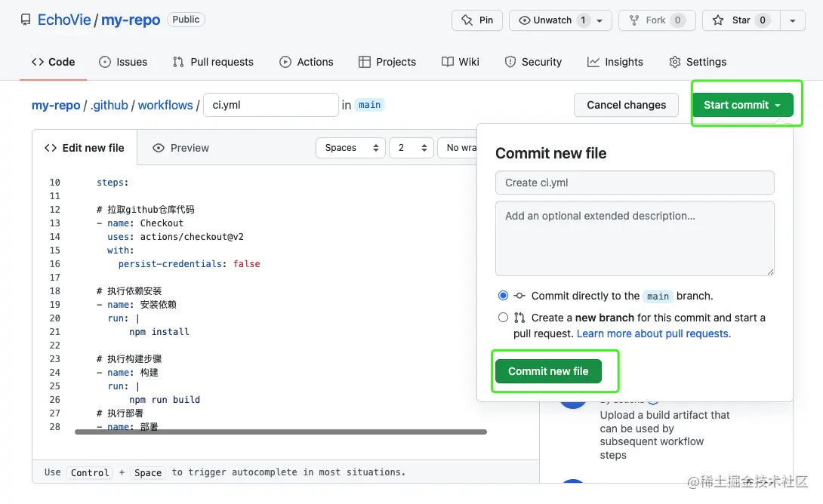This screenshot has height=504, width=823.
Task: Switch to the Preview tab
Action: pos(180,148)
